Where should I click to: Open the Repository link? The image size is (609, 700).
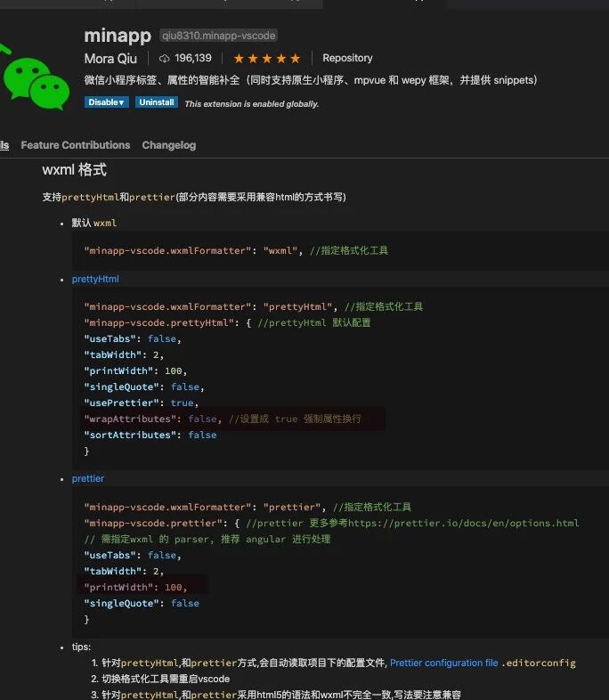(x=347, y=58)
